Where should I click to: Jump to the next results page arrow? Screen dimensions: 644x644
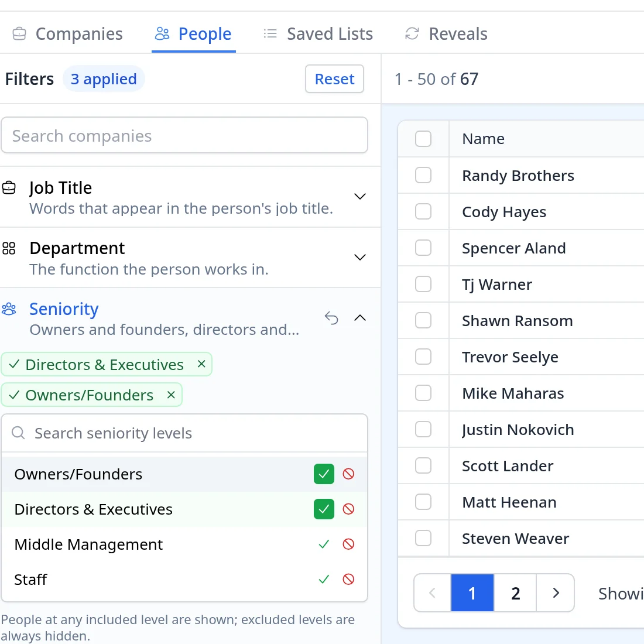555,593
